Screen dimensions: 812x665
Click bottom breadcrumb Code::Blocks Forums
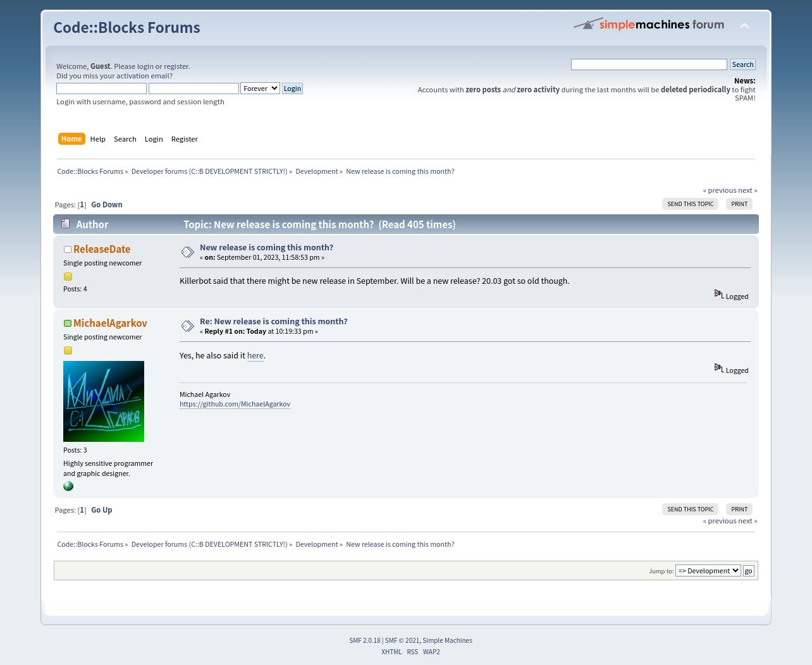click(90, 544)
